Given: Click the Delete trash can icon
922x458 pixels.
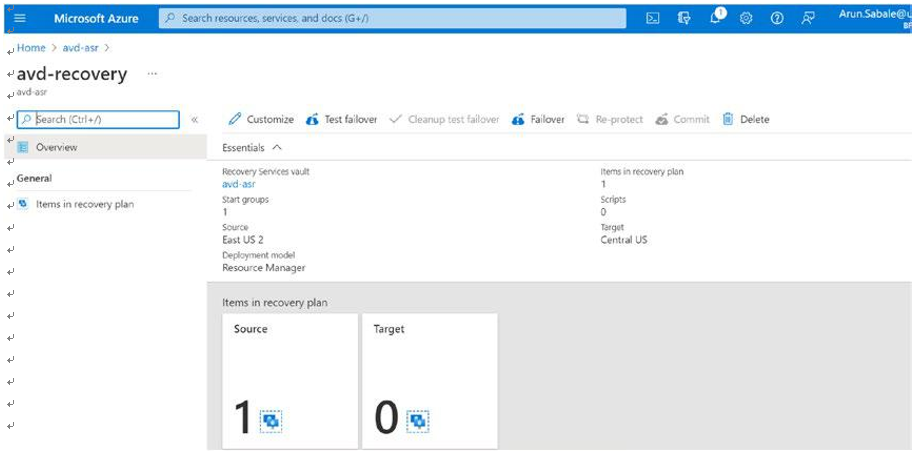Looking at the screenshot, I should coord(728,119).
